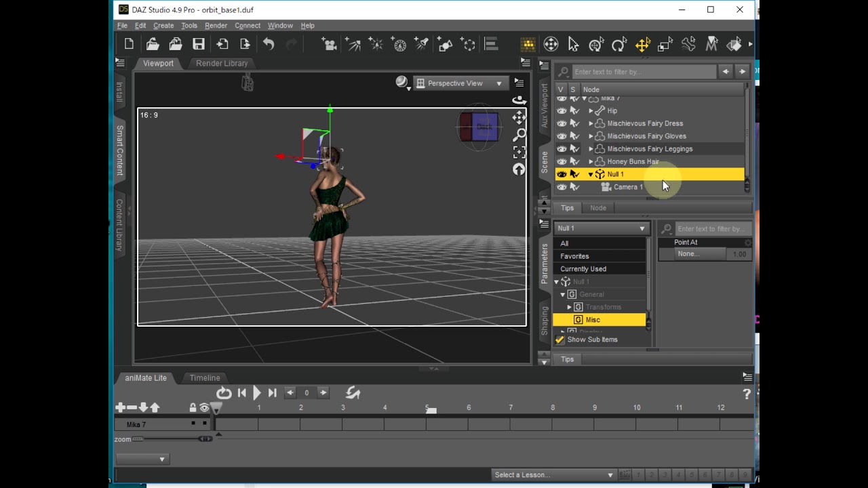Click the aniMate zoom slider
The height and width of the screenshot is (488, 868).
172,439
